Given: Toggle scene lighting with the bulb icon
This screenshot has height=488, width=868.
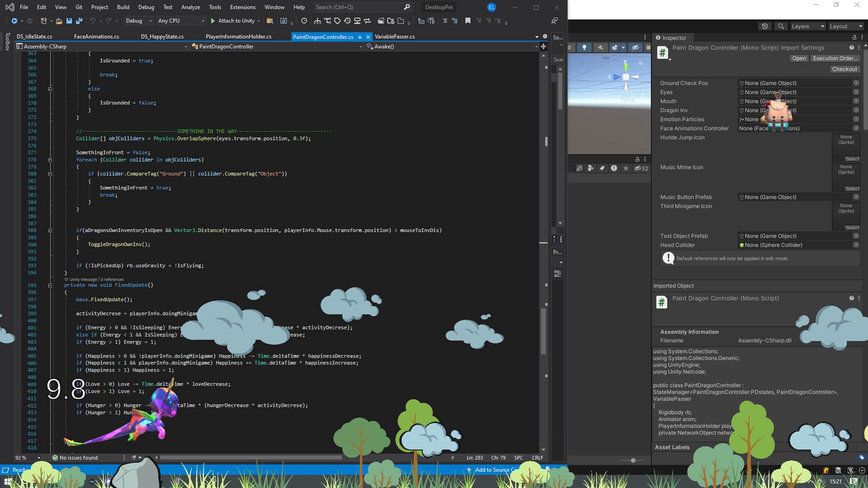Looking at the screenshot, I should click(x=584, y=47).
